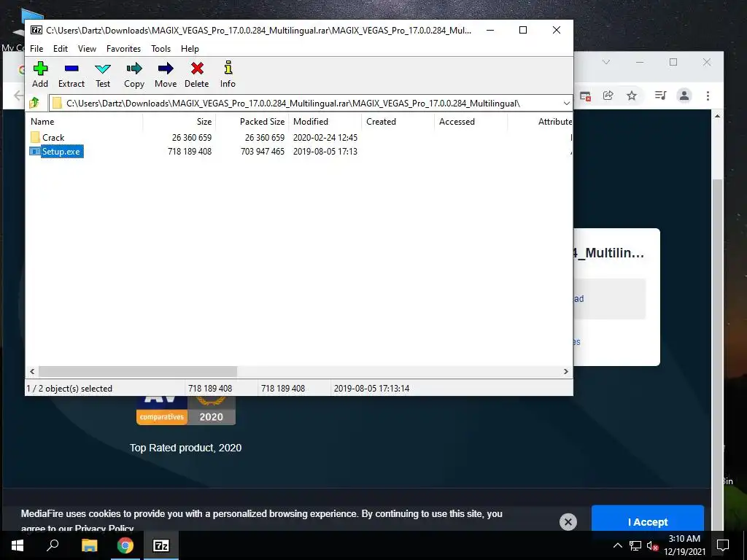This screenshot has height=560, width=747.
Task: Click inside the archive path field
Action: (x=305, y=104)
